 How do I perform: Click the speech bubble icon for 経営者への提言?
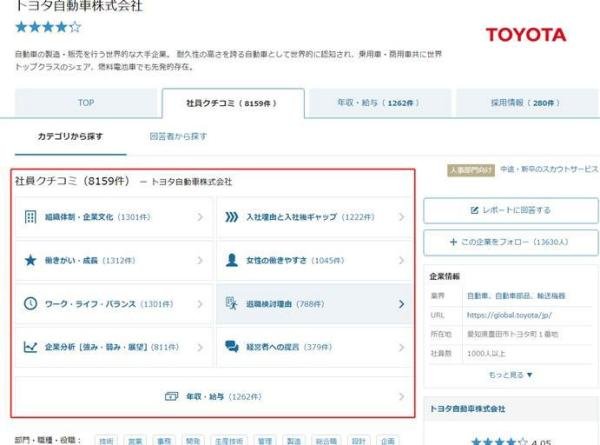(x=232, y=347)
